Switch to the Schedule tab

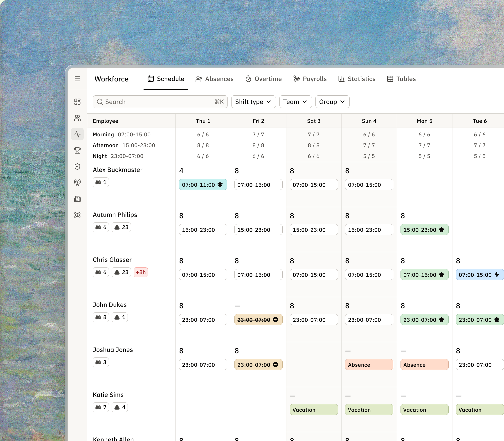point(166,79)
